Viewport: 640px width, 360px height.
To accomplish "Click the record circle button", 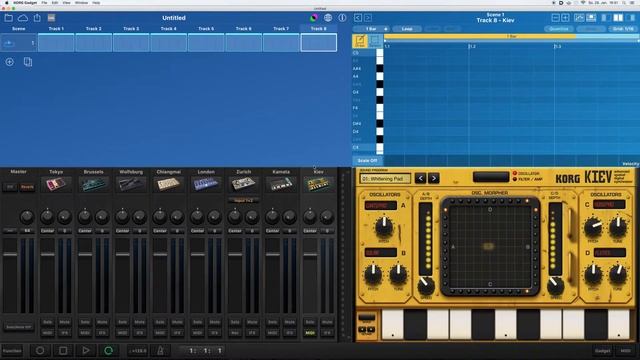I will click(40, 351).
